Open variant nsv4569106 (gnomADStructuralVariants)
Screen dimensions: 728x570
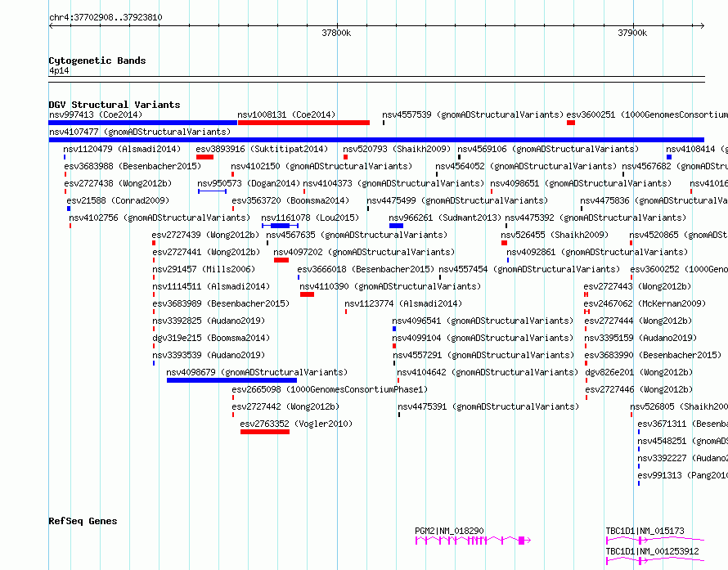tap(548, 149)
